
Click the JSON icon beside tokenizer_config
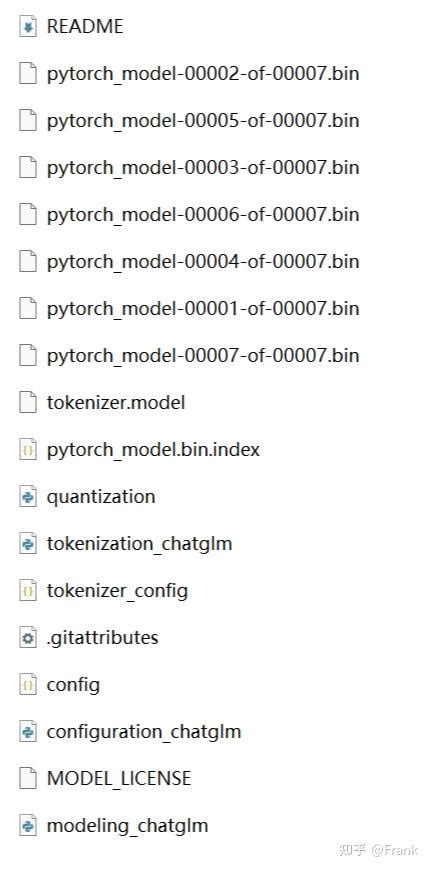[28, 590]
